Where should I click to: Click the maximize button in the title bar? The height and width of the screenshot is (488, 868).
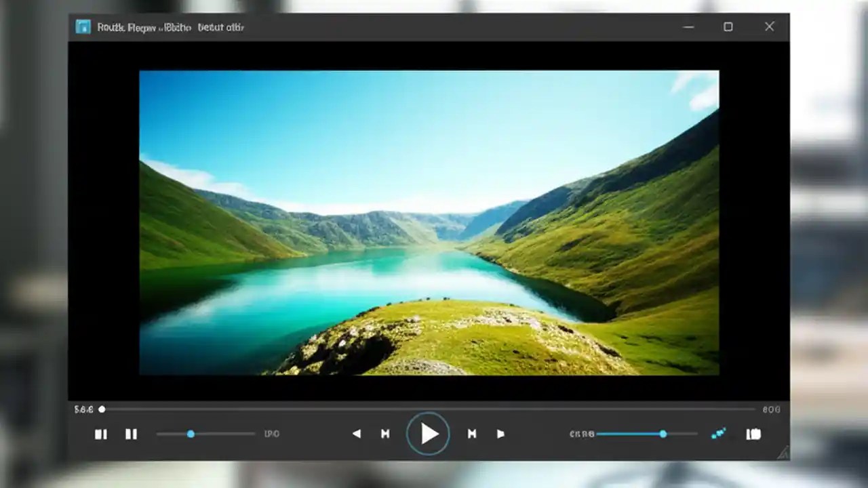tap(729, 26)
